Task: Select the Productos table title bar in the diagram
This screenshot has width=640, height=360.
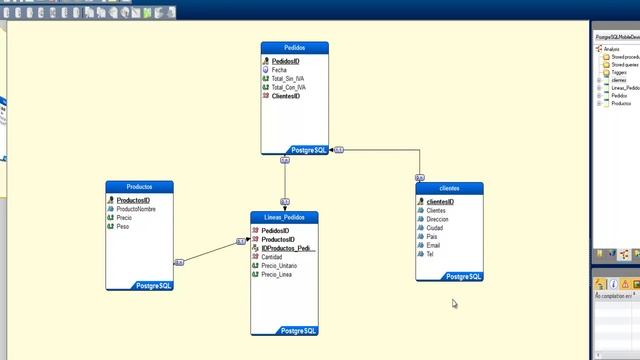Action: click(x=140, y=187)
